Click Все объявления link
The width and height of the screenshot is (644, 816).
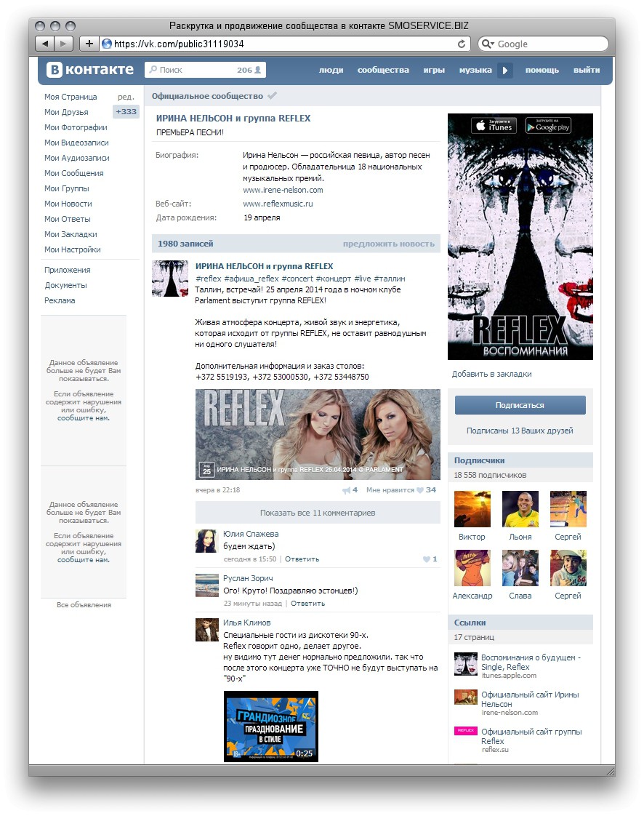pyautogui.click(x=84, y=604)
